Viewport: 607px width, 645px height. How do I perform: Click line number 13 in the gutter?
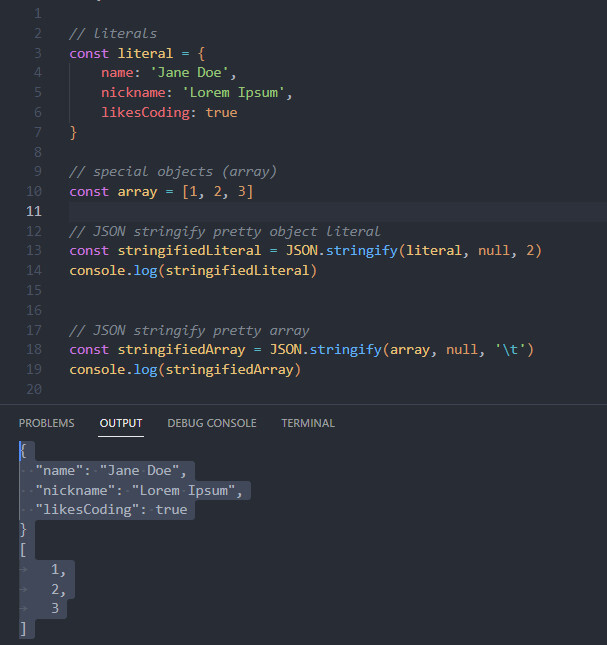(x=34, y=251)
